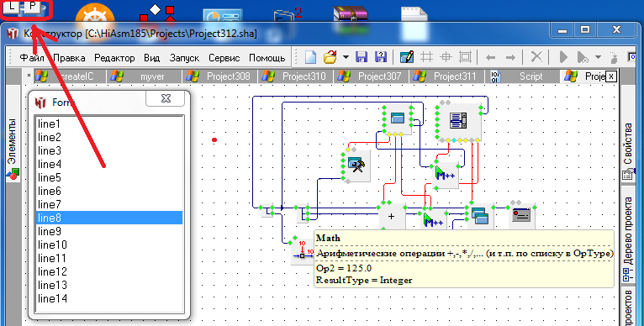Select the ListBox element on the canvas
This screenshot has width=644, height=326.
(x=458, y=121)
